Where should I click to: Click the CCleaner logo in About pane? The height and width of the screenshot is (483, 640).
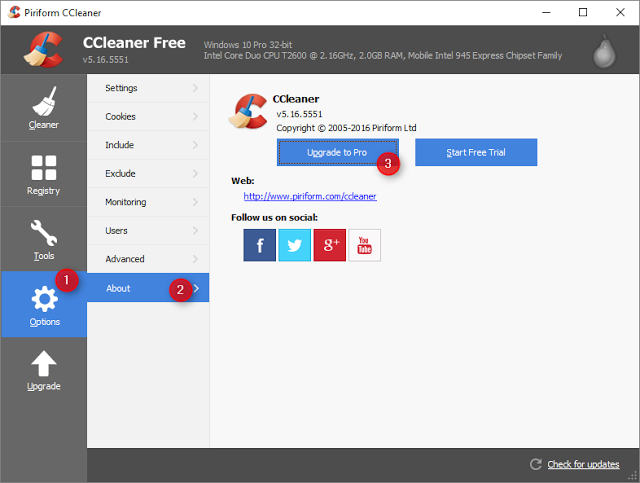point(248,111)
